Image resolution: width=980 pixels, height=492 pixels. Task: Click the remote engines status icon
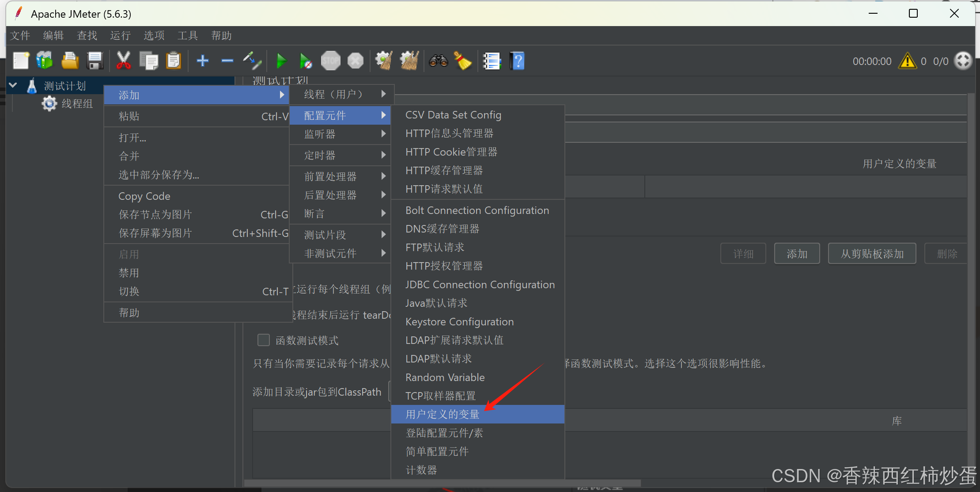coord(963,61)
